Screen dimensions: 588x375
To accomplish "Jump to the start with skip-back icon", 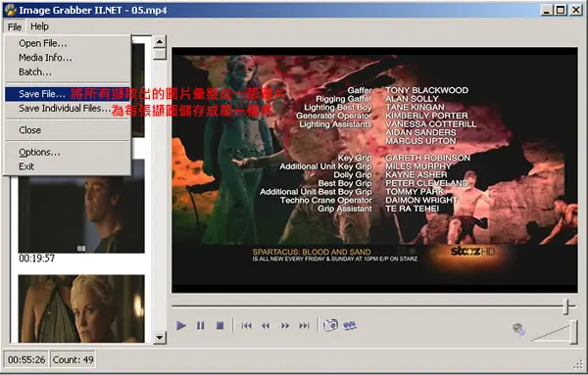I will (x=246, y=326).
